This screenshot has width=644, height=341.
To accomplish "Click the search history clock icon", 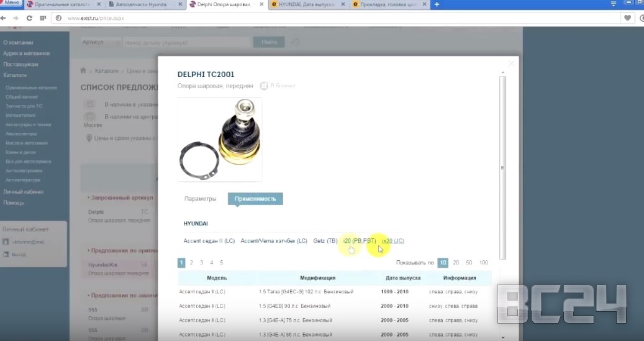I will click(295, 42).
